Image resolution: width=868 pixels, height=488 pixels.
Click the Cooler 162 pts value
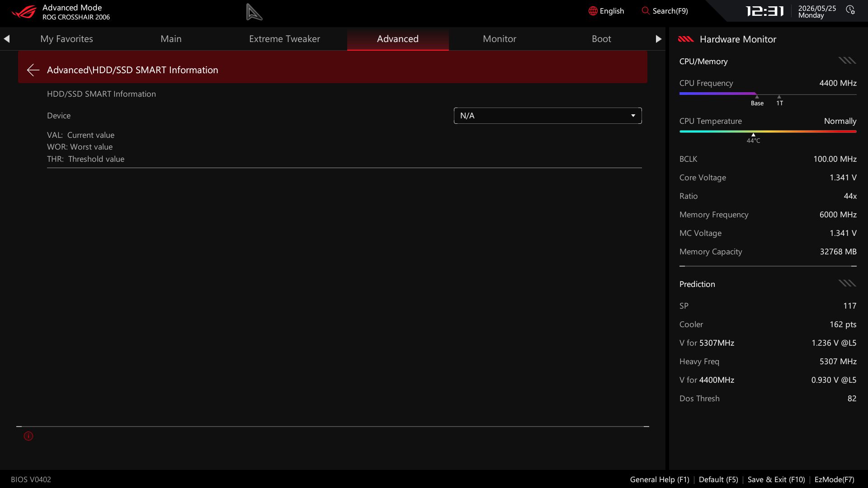(x=843, y=324)
